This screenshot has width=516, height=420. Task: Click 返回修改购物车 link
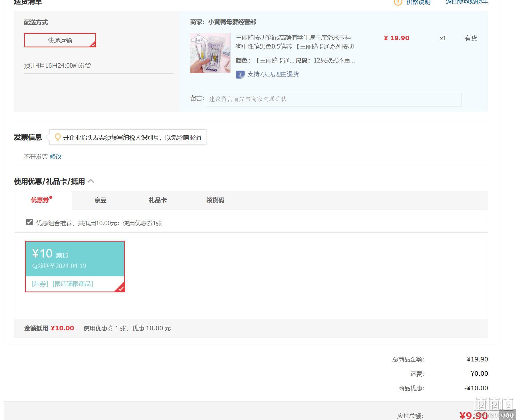click(x=467, y=2)
